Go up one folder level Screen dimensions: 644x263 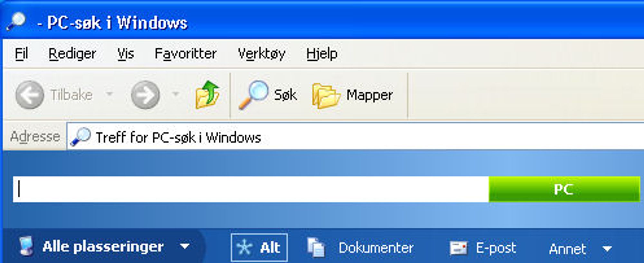tap(207, 94)
